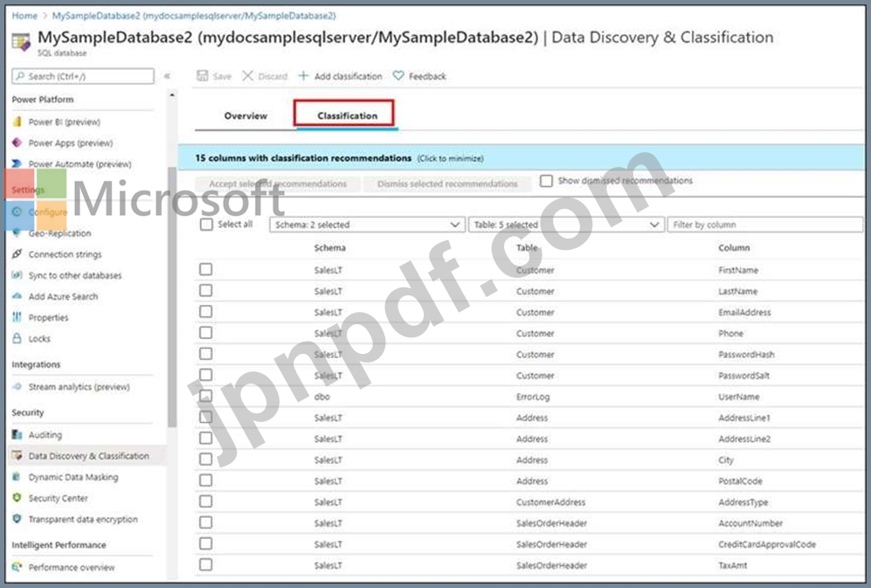
Task: Click the AddressLine1 column cell
Action: pos(743,418)
